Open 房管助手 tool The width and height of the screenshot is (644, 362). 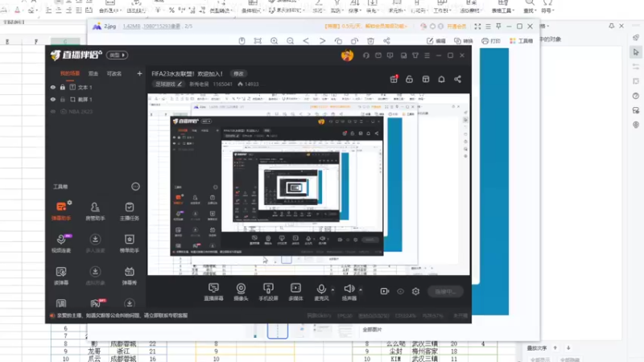[x=95, y=211]
